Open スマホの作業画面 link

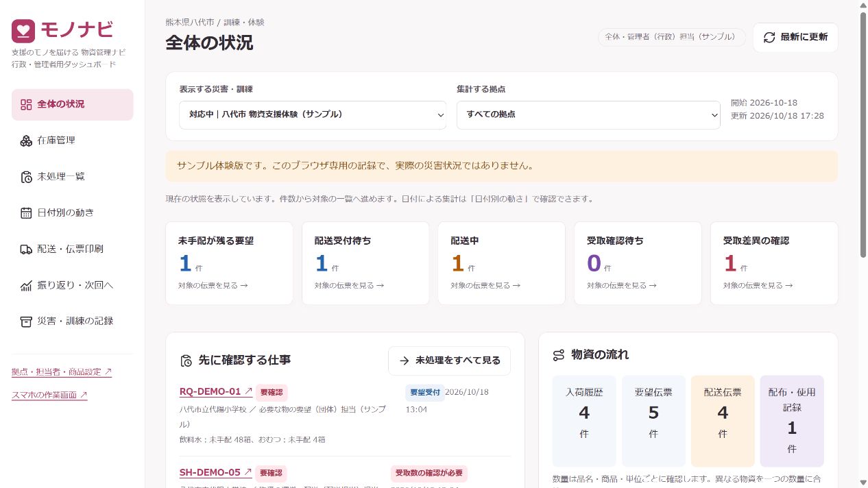(x=49, y=395)
